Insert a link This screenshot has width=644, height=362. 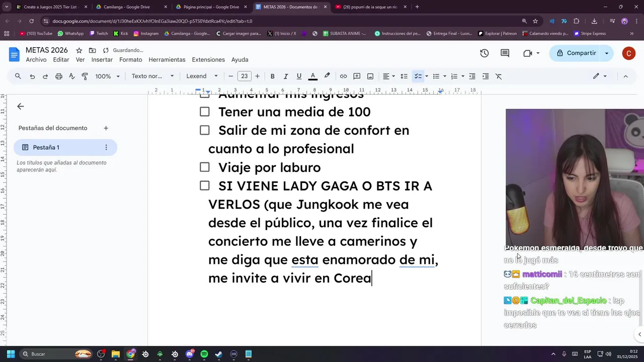tap(343, 76)
